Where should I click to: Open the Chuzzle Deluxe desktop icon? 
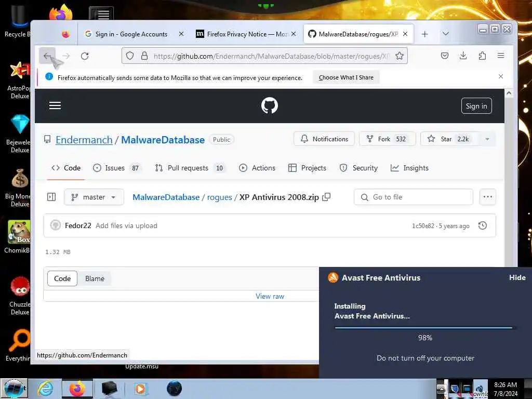pos(20,295)
